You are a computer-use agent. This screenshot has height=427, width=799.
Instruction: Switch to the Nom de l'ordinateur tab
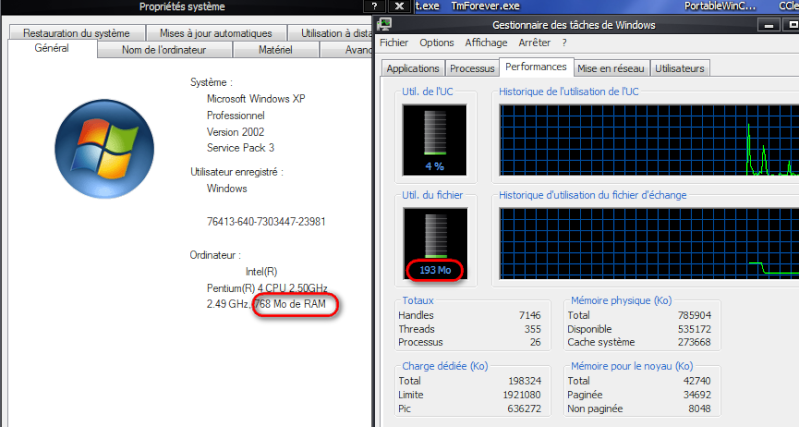tap(164, 50)
